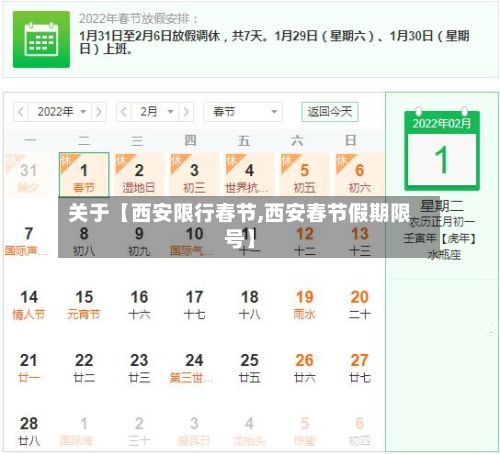Select February 18 十八 date
The width and height of the screenshot is (500, 454).
point(249,304)
